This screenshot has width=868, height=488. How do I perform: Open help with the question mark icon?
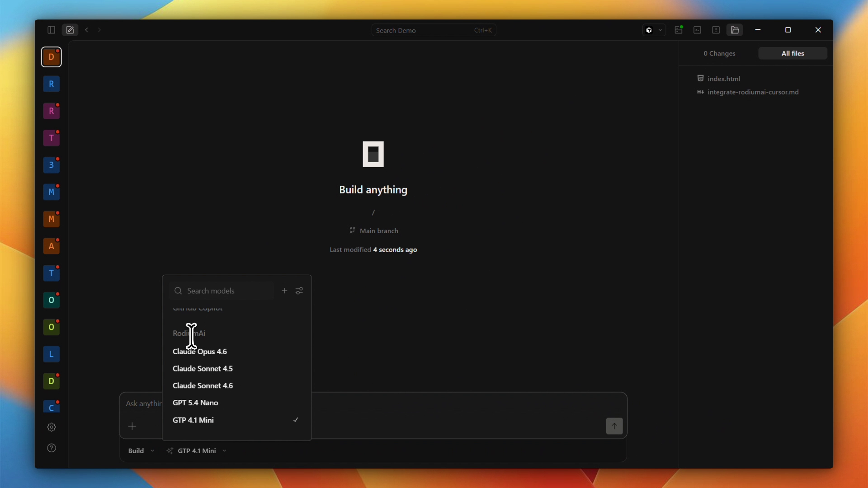coord(52,448)
